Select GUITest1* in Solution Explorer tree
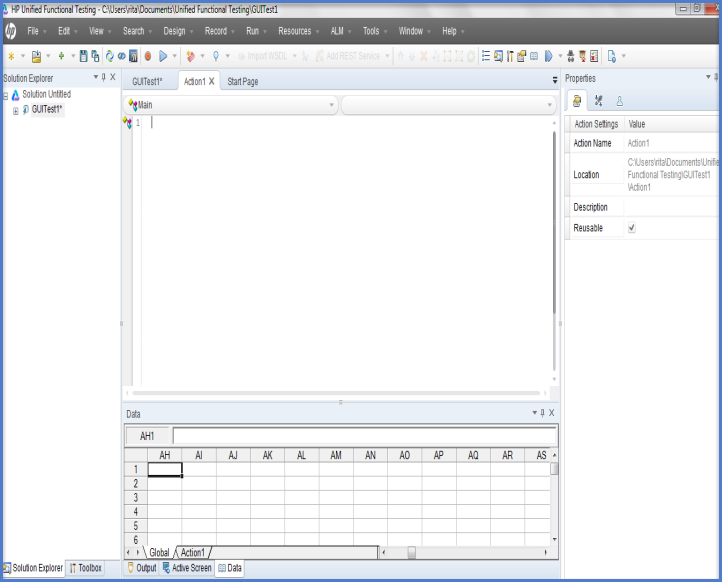The height and width of the screenshot is (582, 722). tap(47, 110)
